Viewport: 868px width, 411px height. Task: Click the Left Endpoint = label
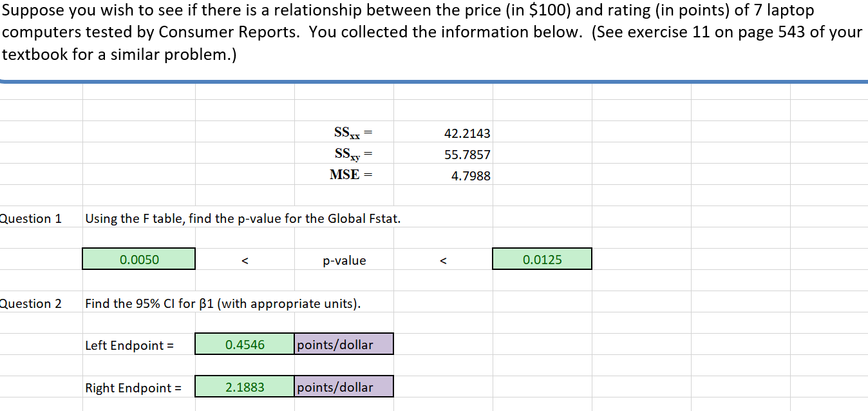(129, 345)
